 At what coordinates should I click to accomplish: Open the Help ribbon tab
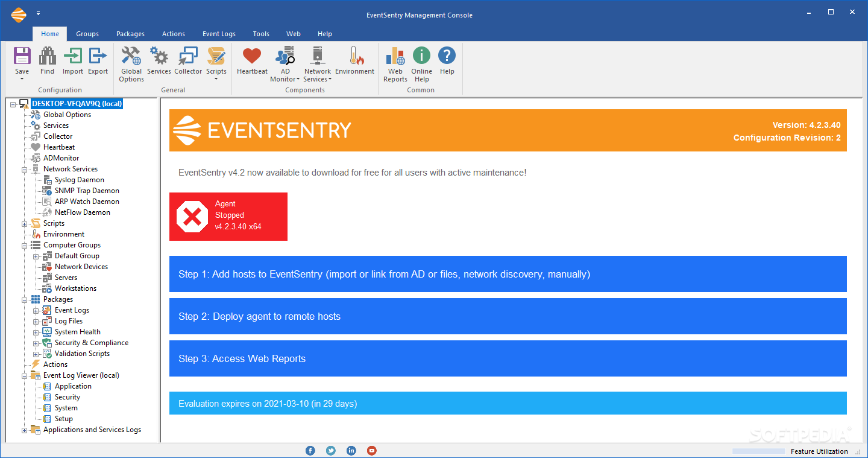325,34
